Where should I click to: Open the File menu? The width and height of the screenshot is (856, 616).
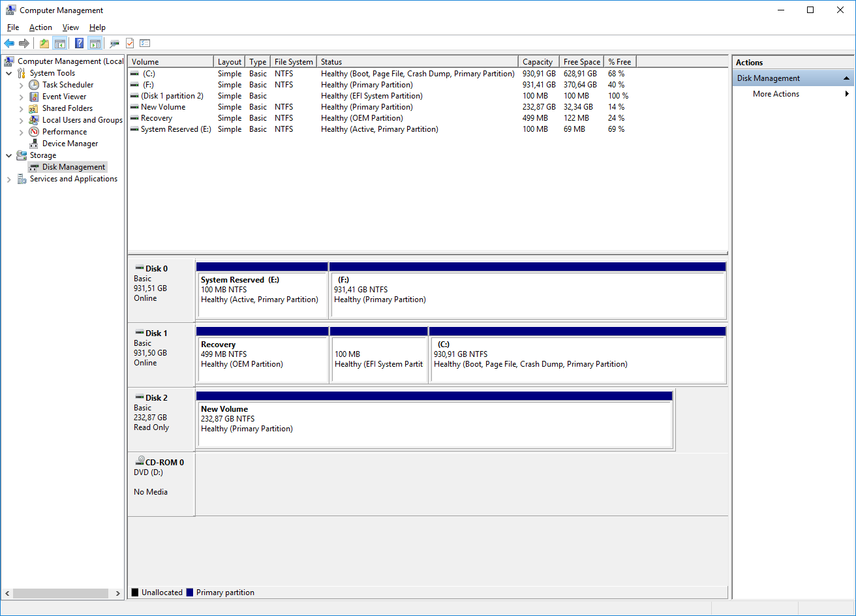click(x=13, y=27)
